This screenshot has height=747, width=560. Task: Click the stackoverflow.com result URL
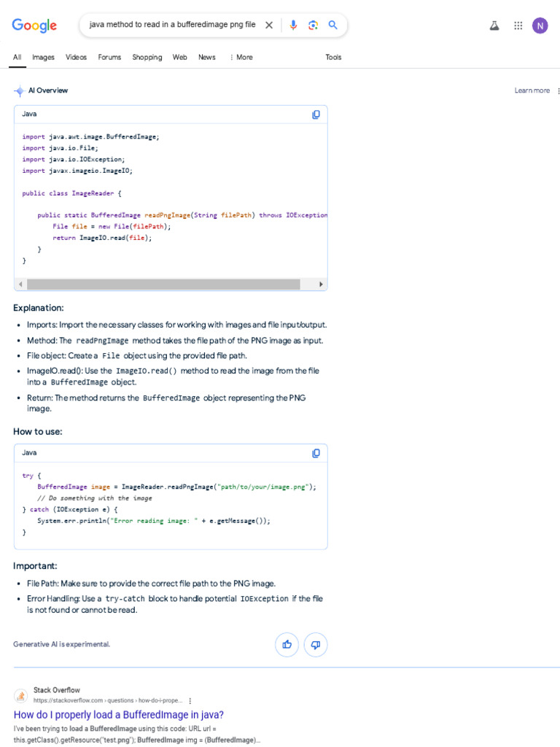point(108,701)
